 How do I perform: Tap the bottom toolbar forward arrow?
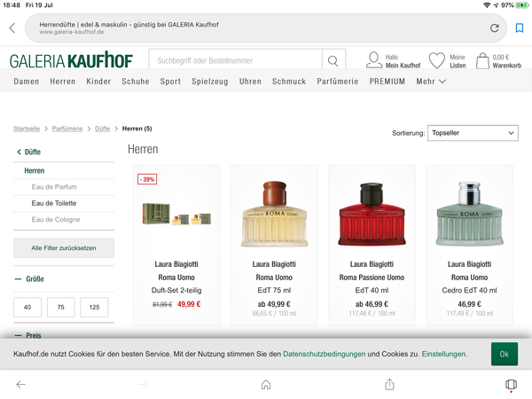pyautogui.click(x=144, y=385)
